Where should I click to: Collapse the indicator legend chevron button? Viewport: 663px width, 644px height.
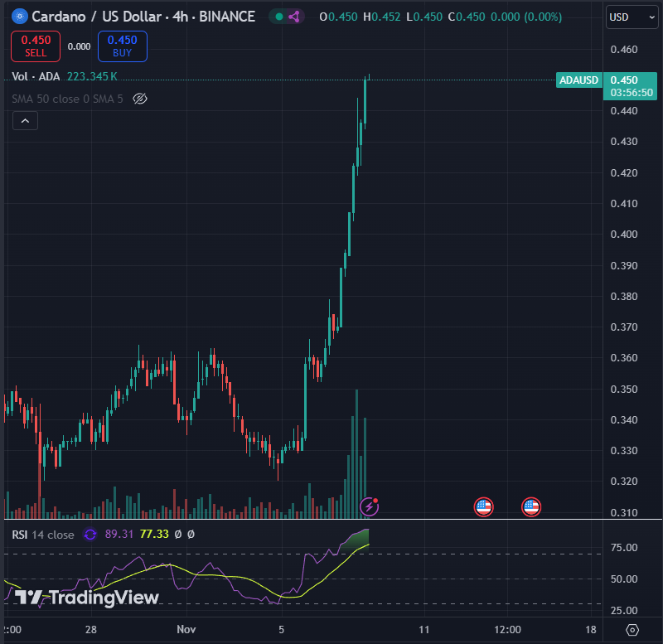[x=26, y=121]
